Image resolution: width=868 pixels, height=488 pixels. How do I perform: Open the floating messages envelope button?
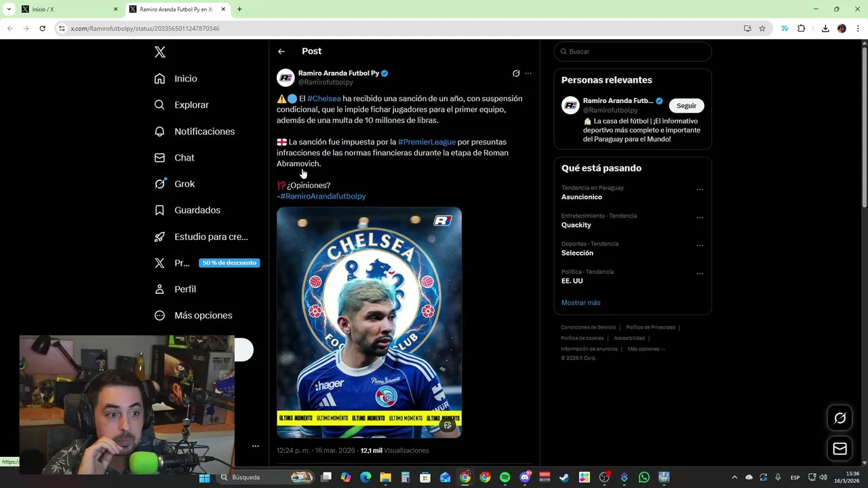click(x=840, y=449)
